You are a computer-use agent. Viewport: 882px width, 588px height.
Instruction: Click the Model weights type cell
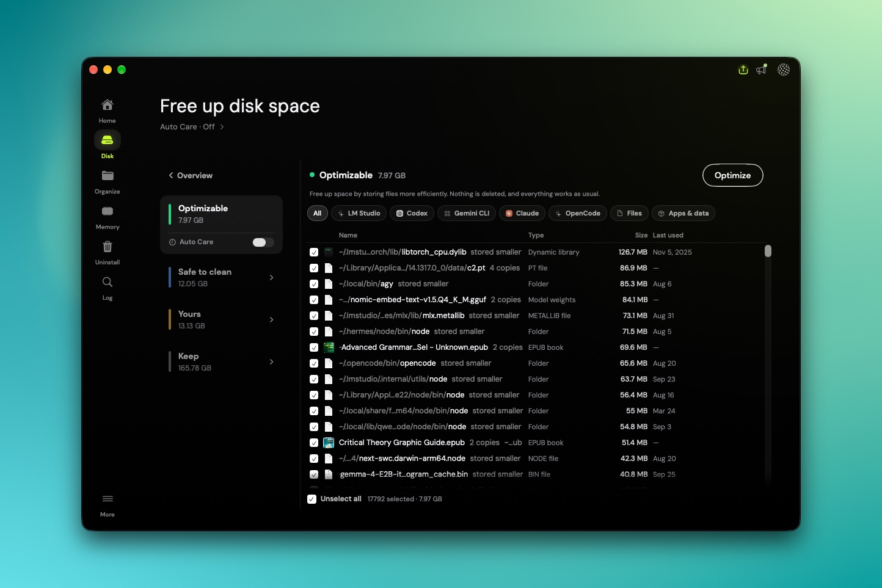coord(552,300)
